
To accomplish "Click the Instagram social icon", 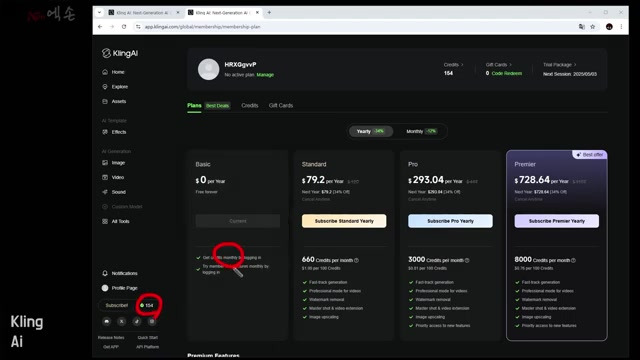I will 152,321.
